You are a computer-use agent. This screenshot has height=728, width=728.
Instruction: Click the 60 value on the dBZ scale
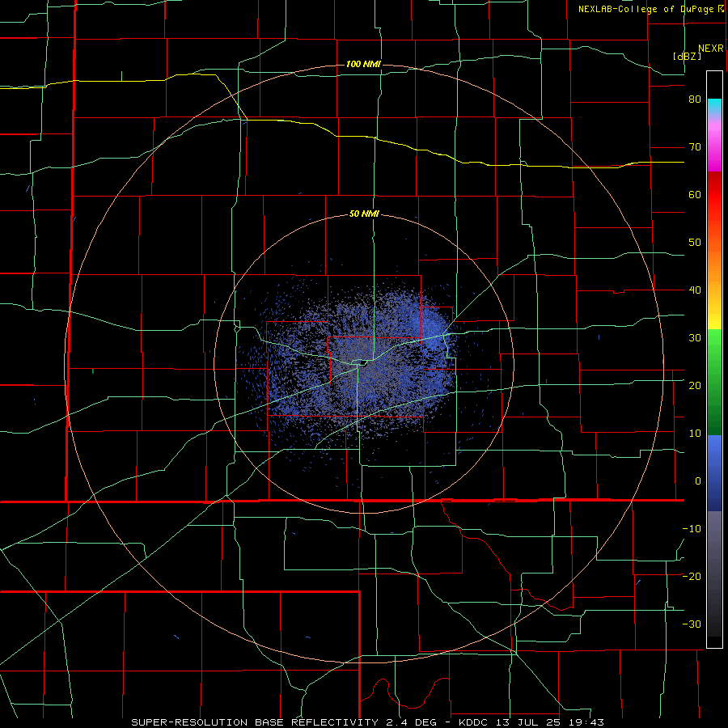695,194
